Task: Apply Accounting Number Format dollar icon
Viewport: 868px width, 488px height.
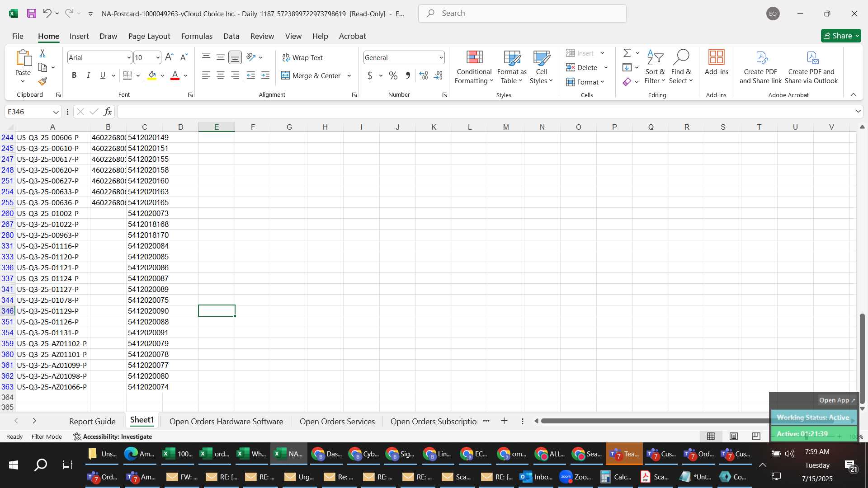Action: tap(370, 75)
